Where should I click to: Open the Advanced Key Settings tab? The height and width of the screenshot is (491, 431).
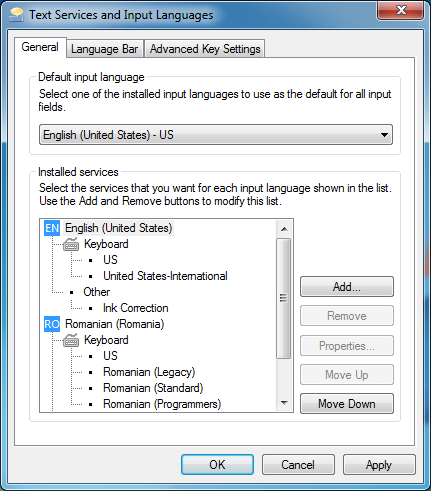pyautogui.click(x=205, y=49)
